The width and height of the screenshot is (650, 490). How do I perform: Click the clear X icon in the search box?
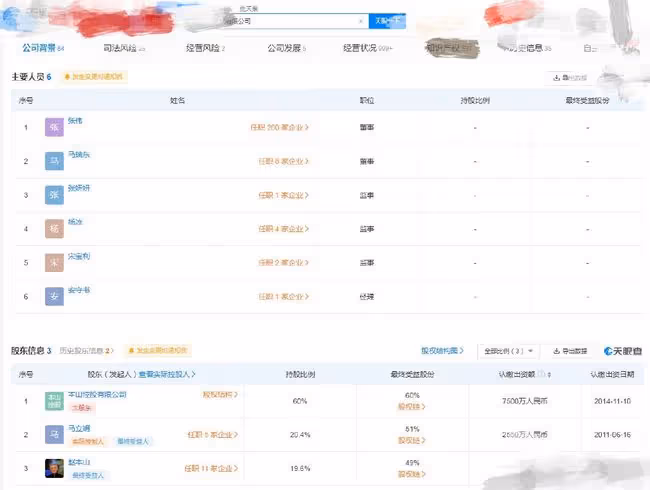tap(361, 21)
